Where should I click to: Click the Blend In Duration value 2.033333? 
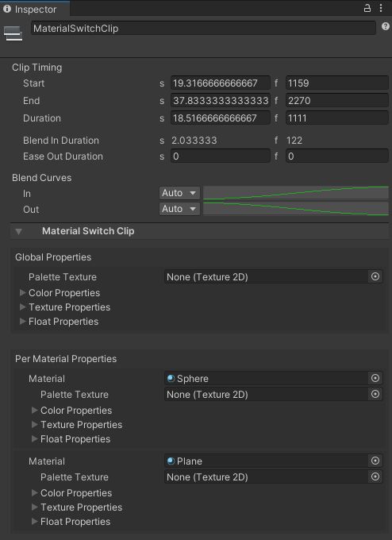194,141
